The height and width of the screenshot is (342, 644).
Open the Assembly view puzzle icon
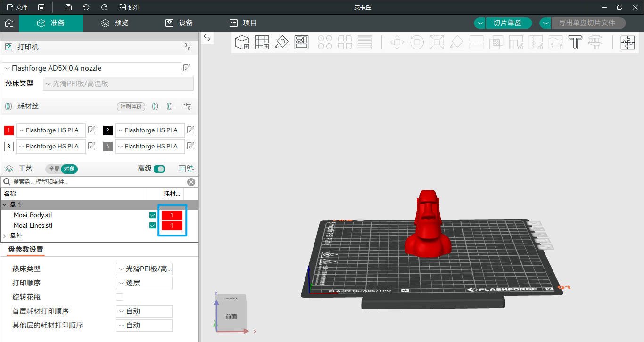[627, 42]
